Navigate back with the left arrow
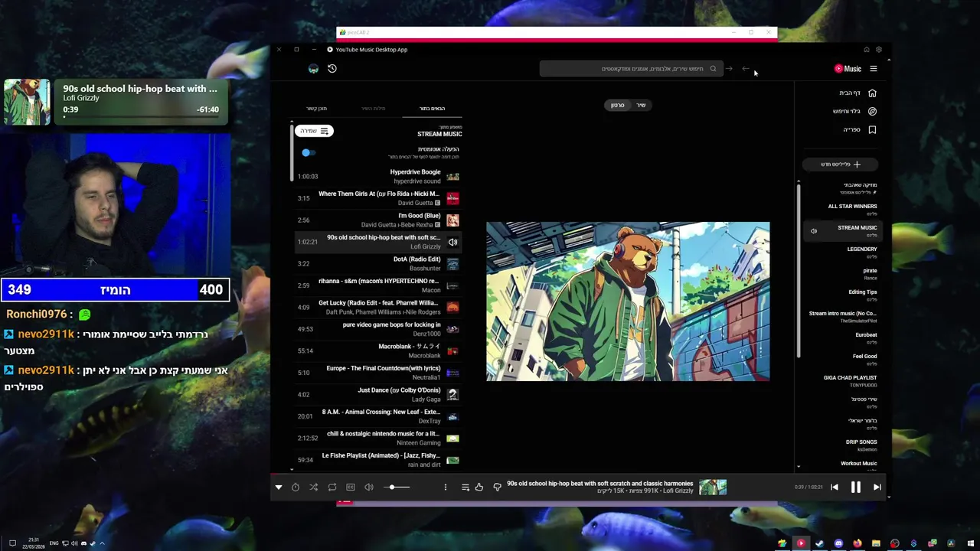The image size is (980, 551). pyautogui.click(x=746, y=69)
